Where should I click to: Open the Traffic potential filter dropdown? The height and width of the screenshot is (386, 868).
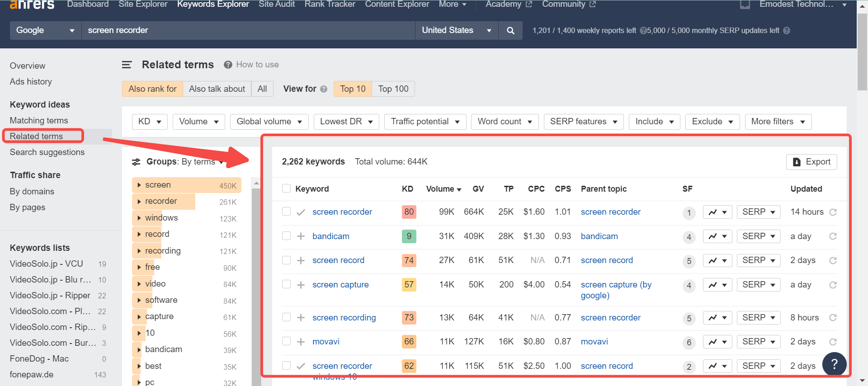coord(425,122)
